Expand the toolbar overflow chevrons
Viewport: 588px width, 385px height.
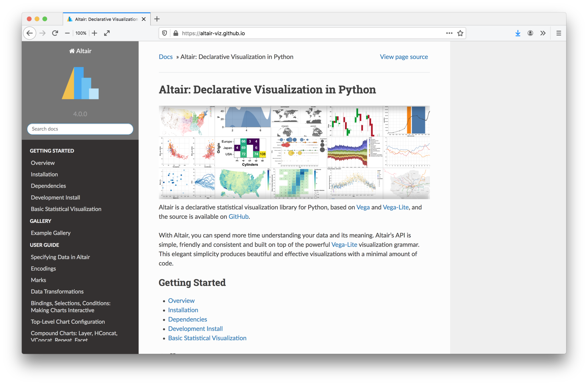pyautogui.click(x=543, y=33)
